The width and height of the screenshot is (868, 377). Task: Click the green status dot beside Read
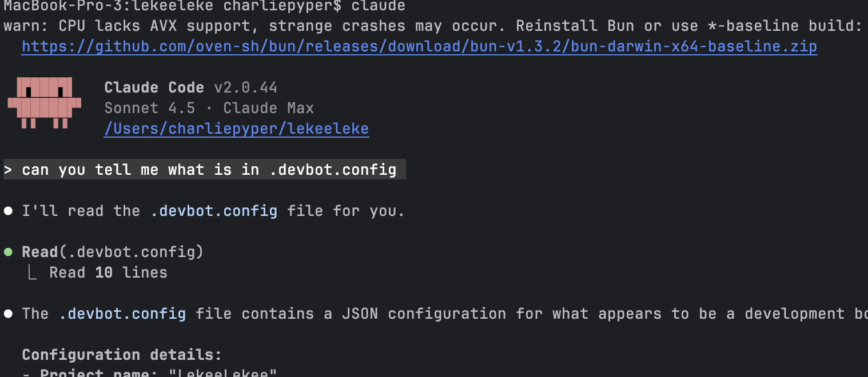point(8,252)
